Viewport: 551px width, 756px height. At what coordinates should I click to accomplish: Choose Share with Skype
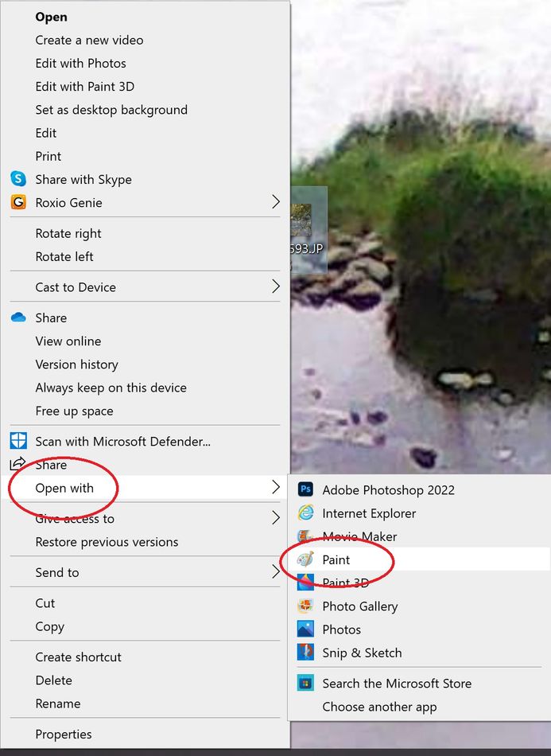click(x=83, y=179)
